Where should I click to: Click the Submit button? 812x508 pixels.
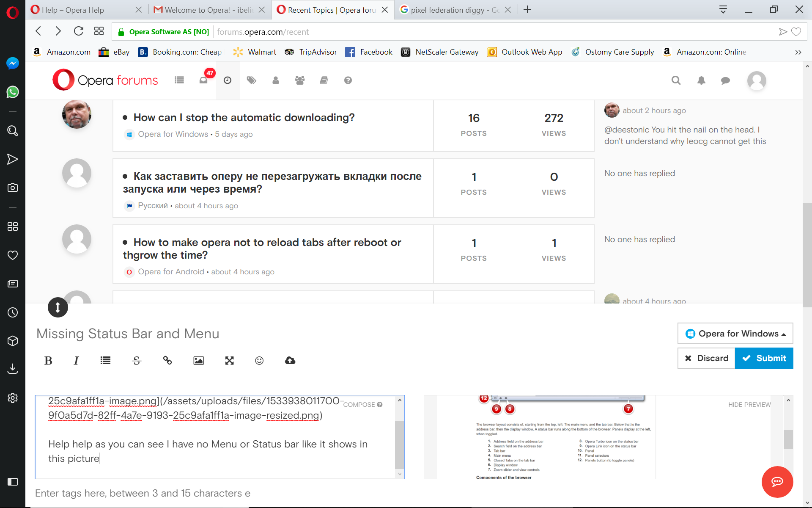tap(763, 358)
